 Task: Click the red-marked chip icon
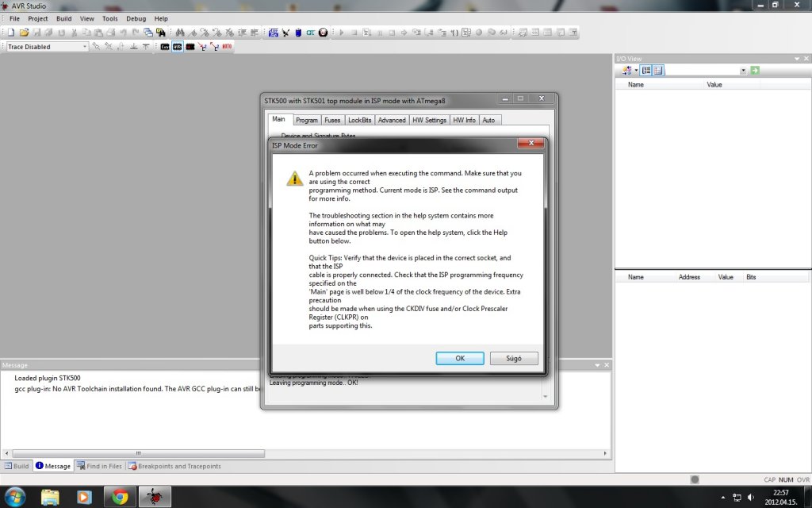coord(190,47)
